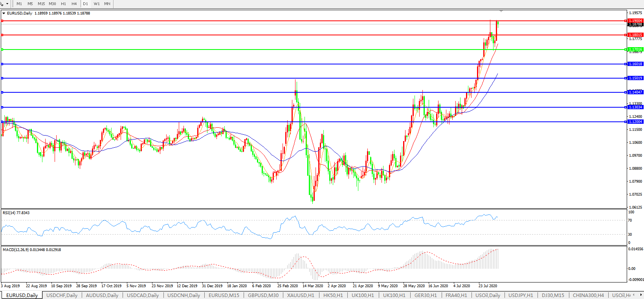Go to the GBPUSD,M30 chart tab
The image size is (644, 299).
pyautogui.click(x=263, y=295)
